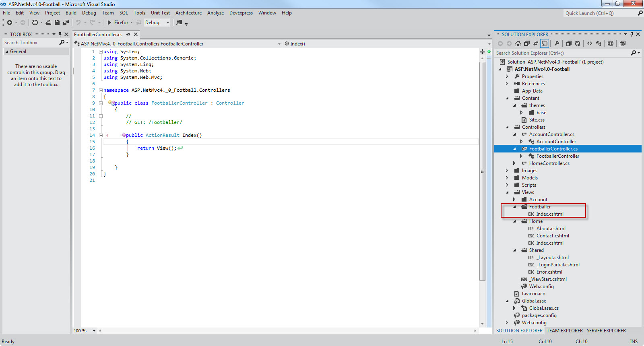The image size is (644, 346).
Task: Open the class navigation dropdown in the editor
Action: [279, 44]
